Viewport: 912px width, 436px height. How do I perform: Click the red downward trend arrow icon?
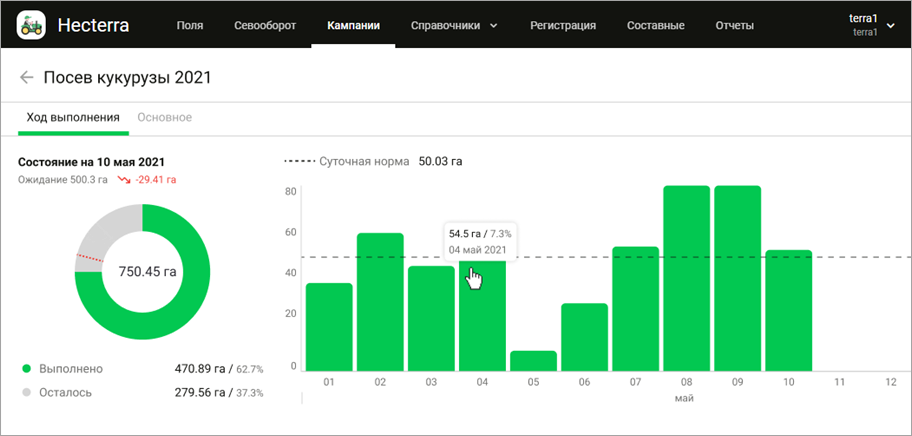click(x=124, y=180)
